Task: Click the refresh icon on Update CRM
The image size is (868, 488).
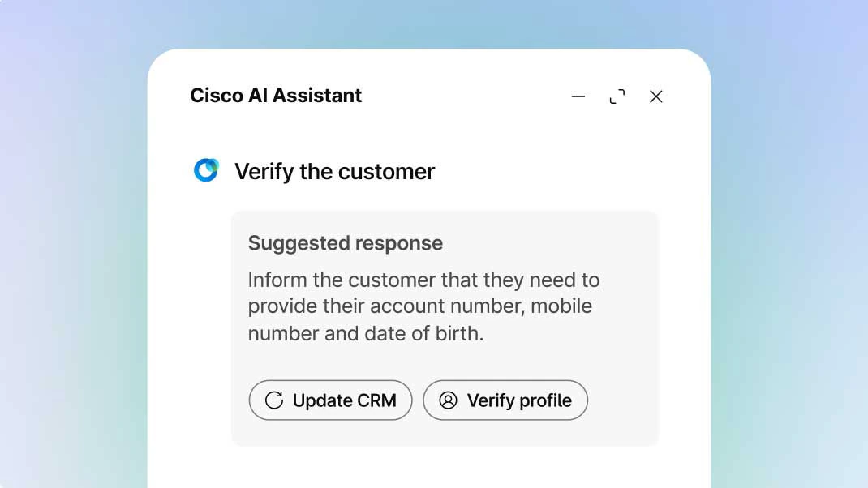Action: click(274, 400)
